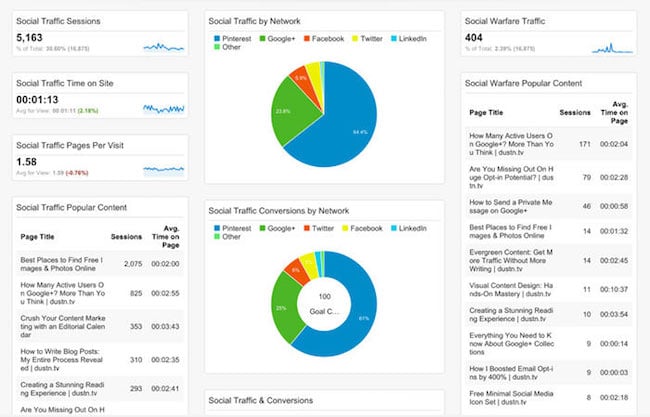Image resolution: width=650 pixels, height=417 pixels.
Task: Click the Other legend swatch in Social Traffic by Network
Action: point(217,47)
